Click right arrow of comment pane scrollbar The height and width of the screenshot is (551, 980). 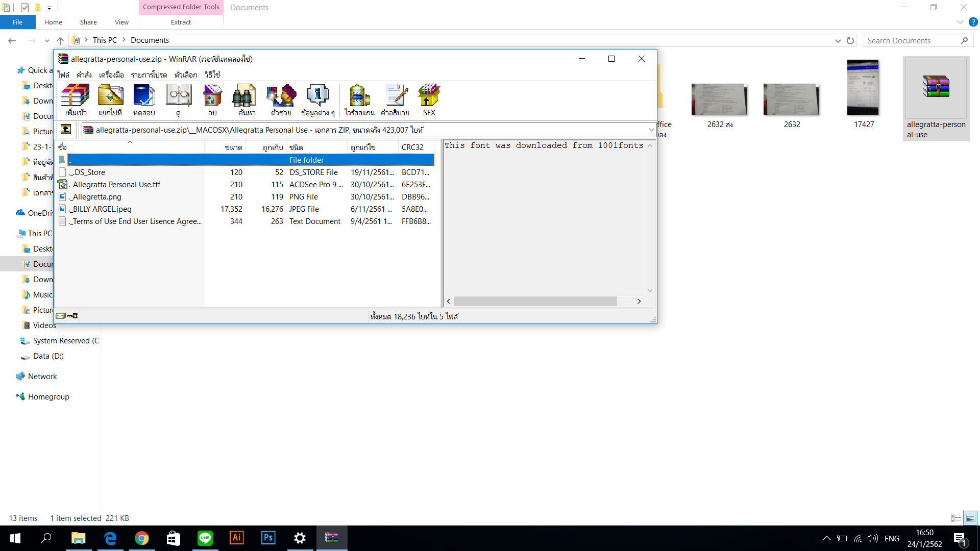pyautogui.click(x=639, y=301)
